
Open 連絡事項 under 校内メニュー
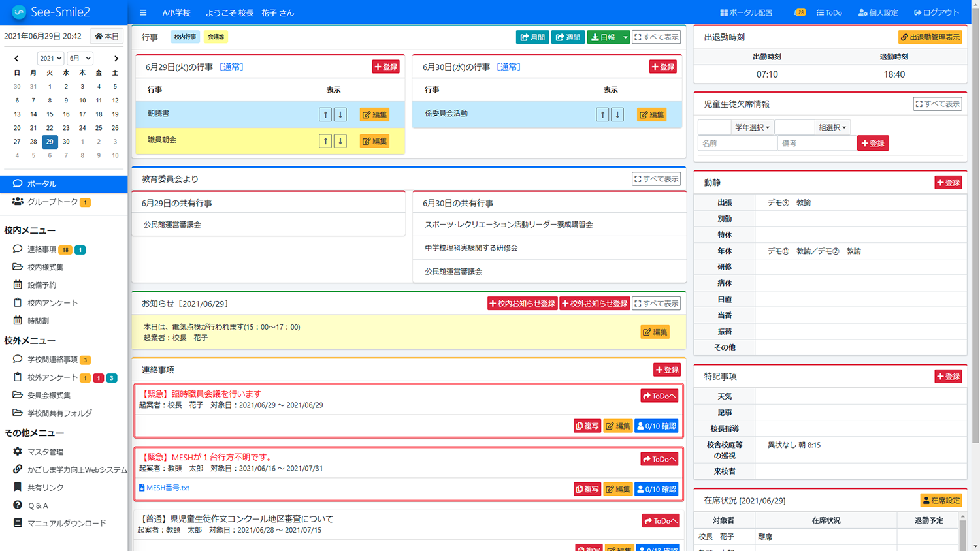click(x=42, y=249)
